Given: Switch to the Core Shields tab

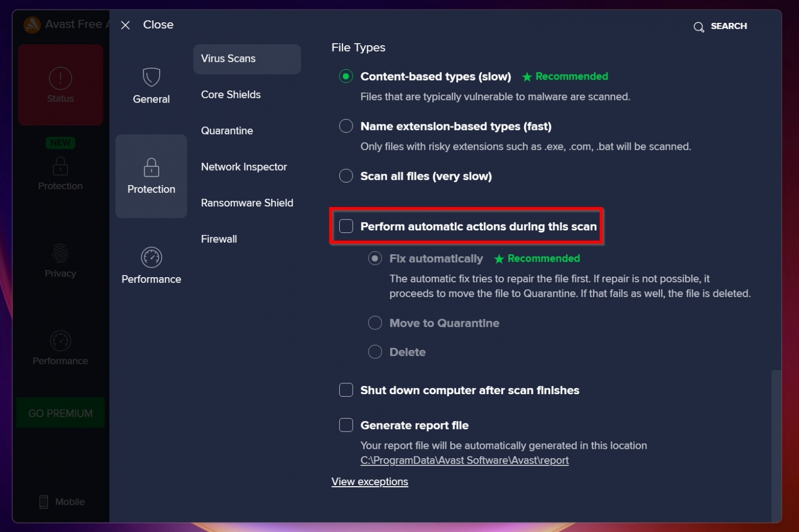Looking at the screenshot, I should [230, 95].
